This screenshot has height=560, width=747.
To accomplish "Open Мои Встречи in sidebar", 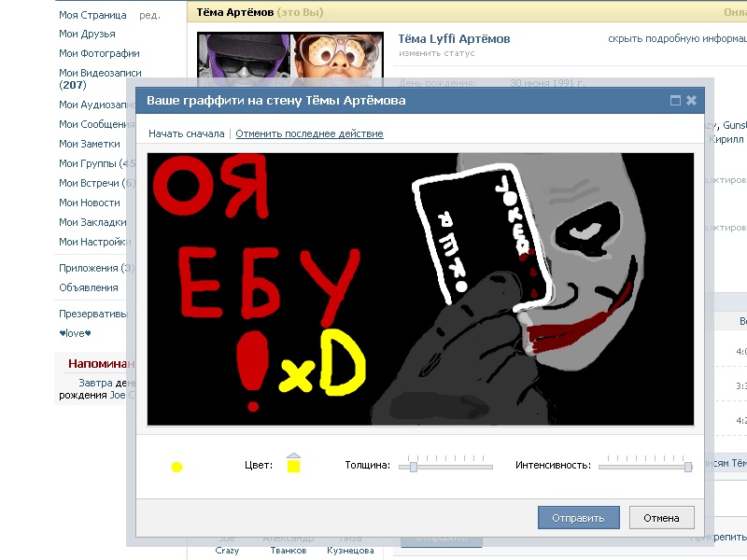I will coord(97,183).
